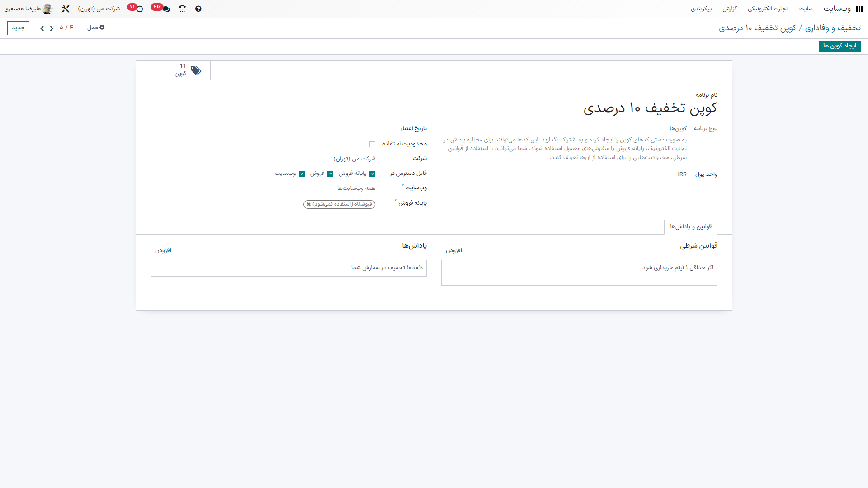The width and height of the screenshot is (868, 488).
Task: Uncheck the وب‌سایت availability checkbox
Action: pyautogui.click(x=302, y=174)
